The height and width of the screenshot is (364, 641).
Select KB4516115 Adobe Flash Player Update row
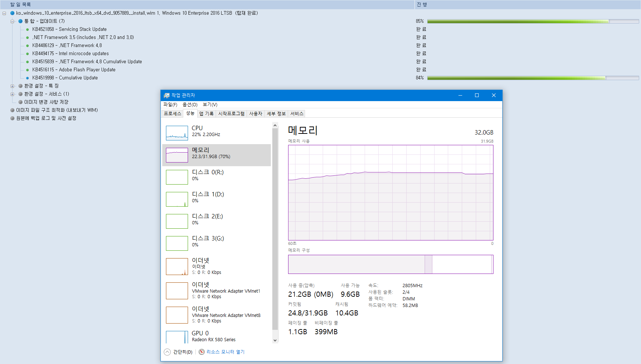click(x=74, y=70)
